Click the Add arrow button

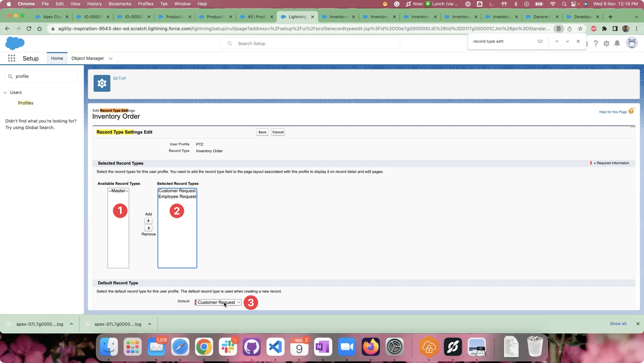pyautogui.click(x=148, y=221)
